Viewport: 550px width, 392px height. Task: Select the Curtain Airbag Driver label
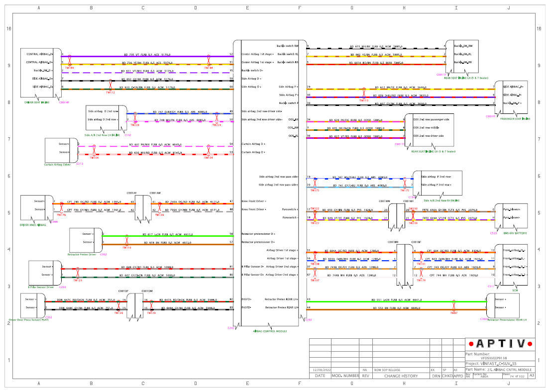pos(57,165)
